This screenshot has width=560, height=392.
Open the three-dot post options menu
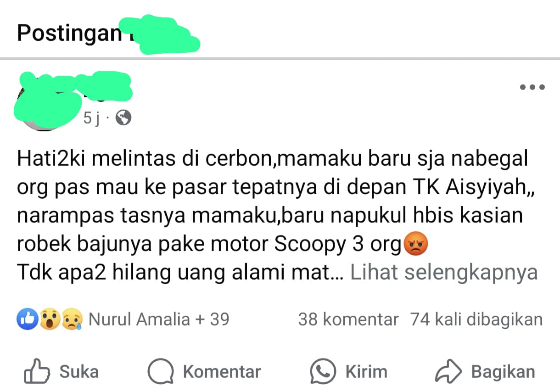pos(532,87)
